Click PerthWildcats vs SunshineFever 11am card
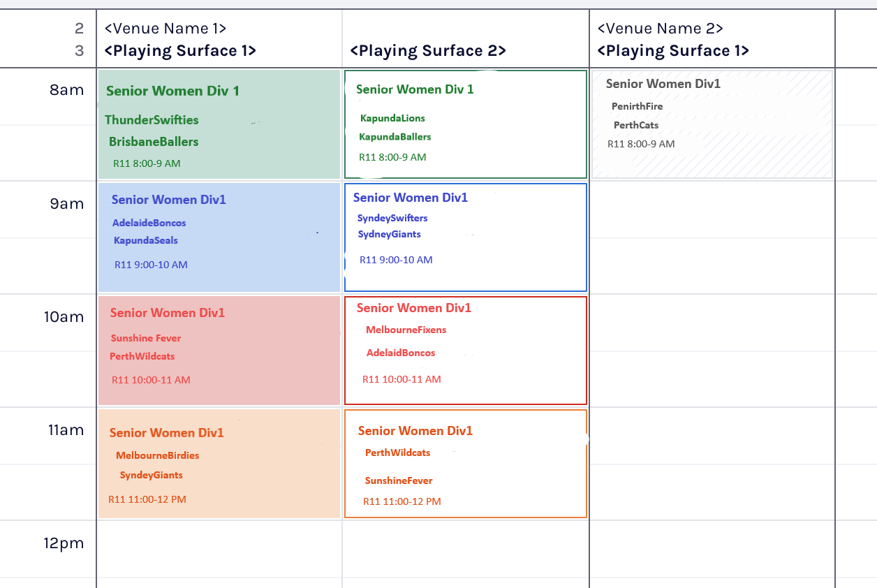The width and height of the screenshot is (877, 588). [466, 464]
